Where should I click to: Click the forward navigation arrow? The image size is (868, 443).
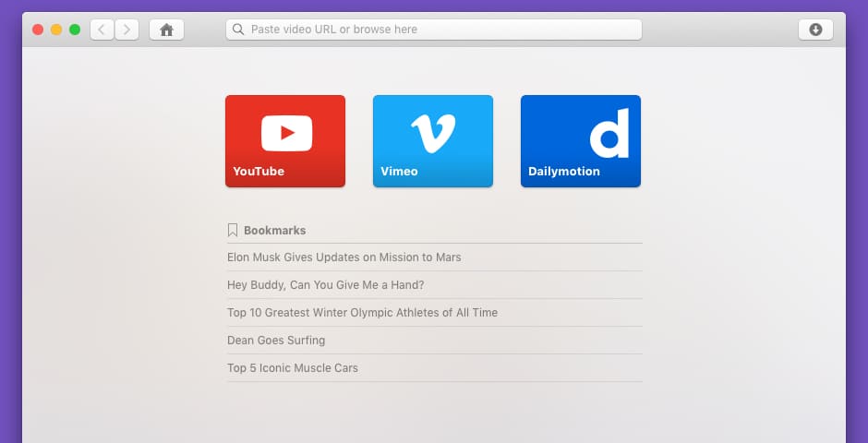tap(127, 30)
